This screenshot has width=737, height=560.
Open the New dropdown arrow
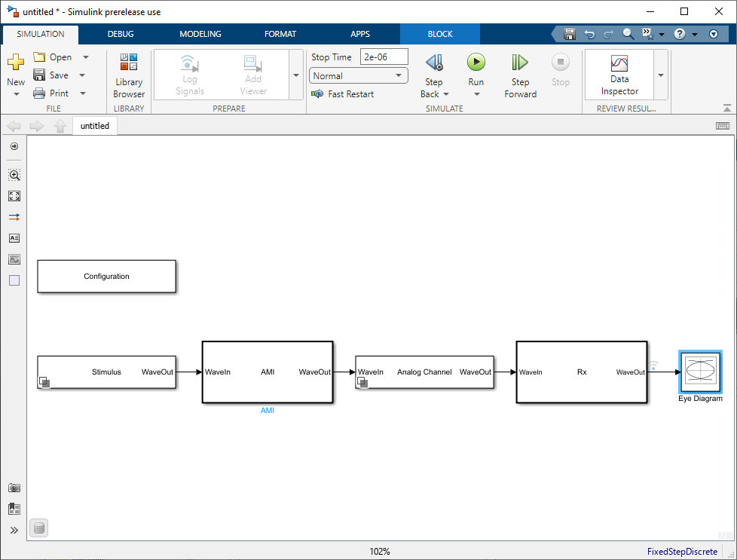click(x=16, y=94)
